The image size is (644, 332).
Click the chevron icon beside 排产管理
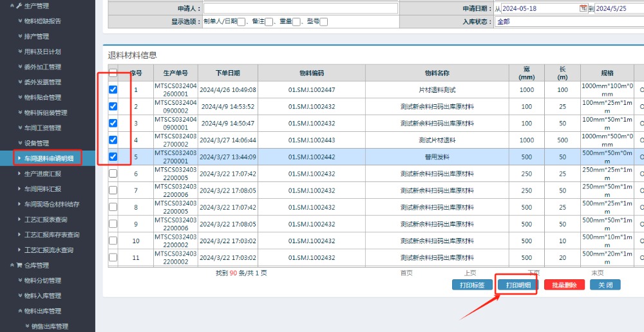19,37
